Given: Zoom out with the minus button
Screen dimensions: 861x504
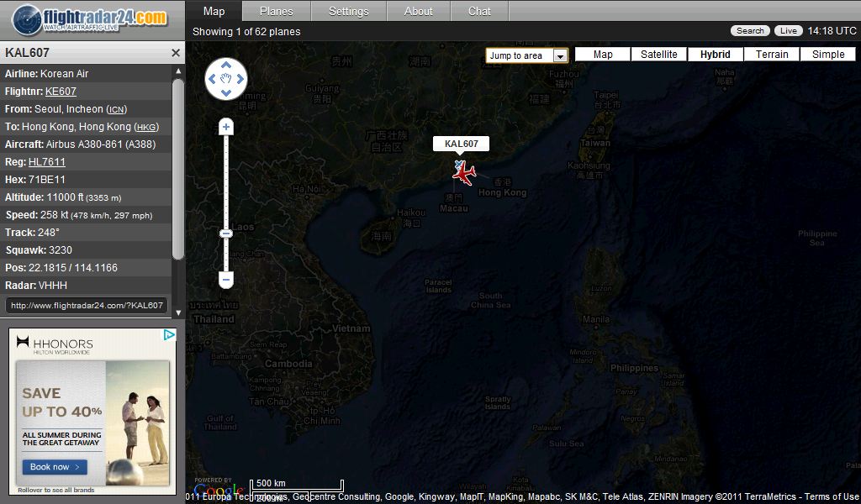Looking at the screenshot, I should pyautogui.click(x=225, y=280).
